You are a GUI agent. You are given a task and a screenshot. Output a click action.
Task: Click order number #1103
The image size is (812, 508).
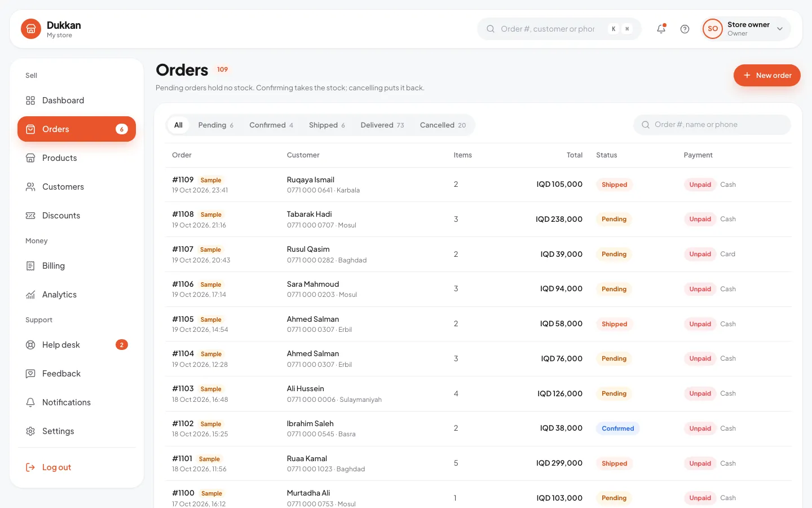coord(183,389)
